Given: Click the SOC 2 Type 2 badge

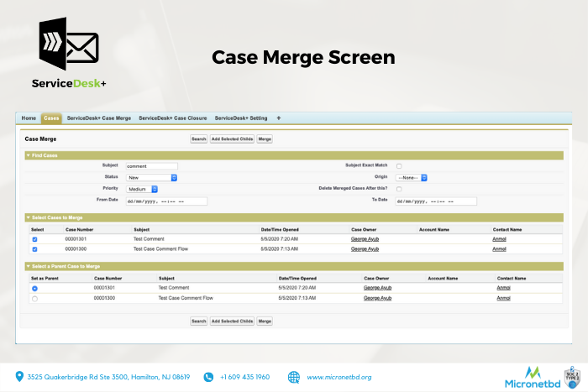Looking at the screenshot, I should coord(574,376).
